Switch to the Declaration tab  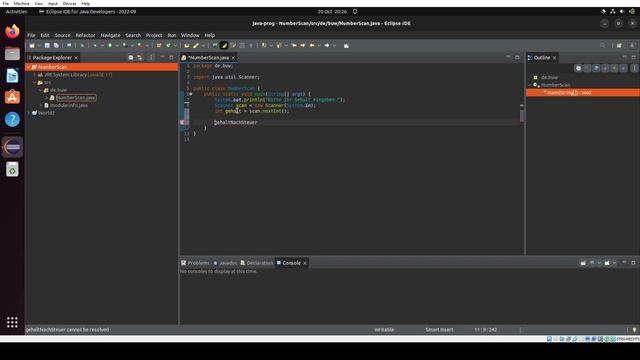[257, 263]
